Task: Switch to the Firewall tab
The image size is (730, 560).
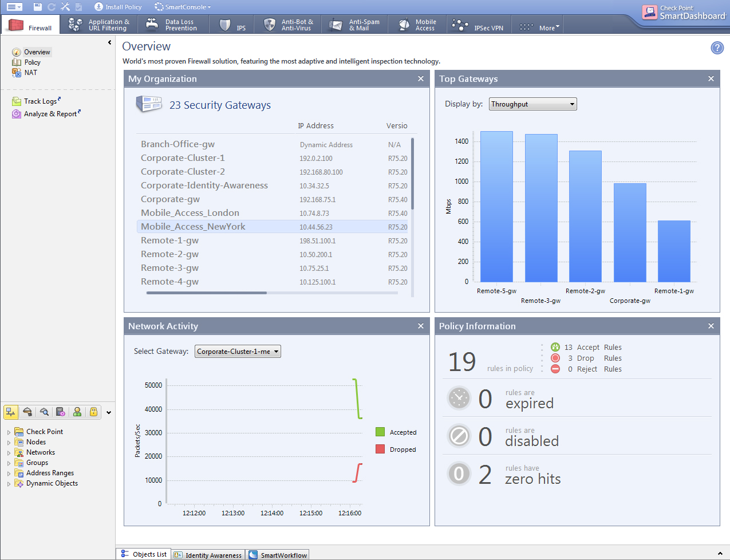Action: 31,25
